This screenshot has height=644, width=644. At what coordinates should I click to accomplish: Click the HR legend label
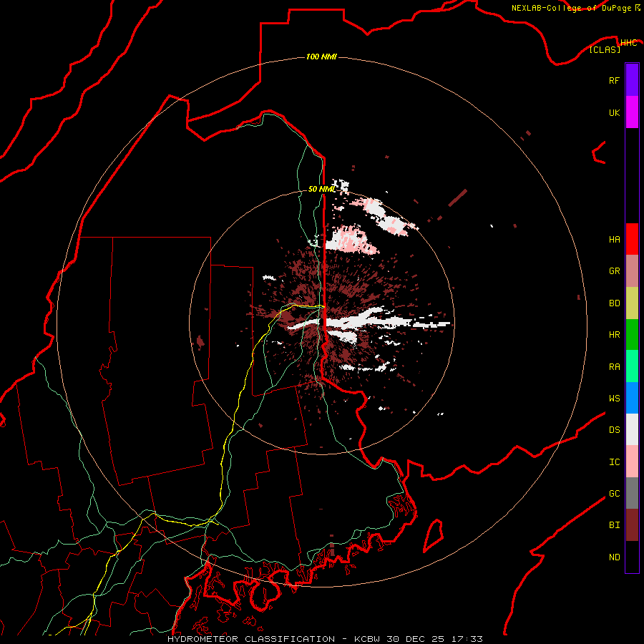tap(615, 335)
